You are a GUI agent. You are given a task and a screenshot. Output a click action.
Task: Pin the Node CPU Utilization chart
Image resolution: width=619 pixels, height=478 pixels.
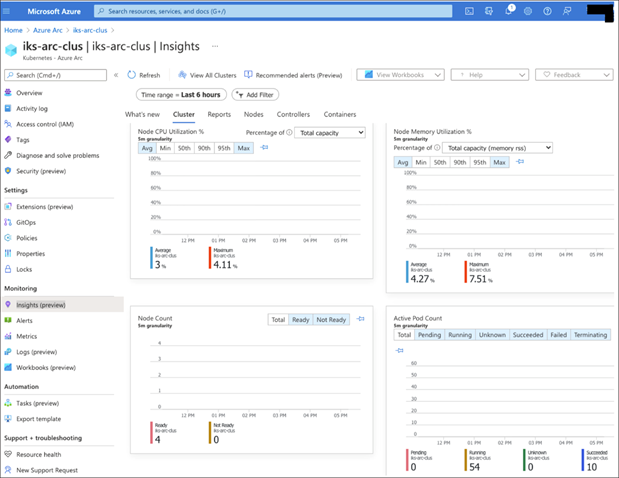tap(265, 147)
